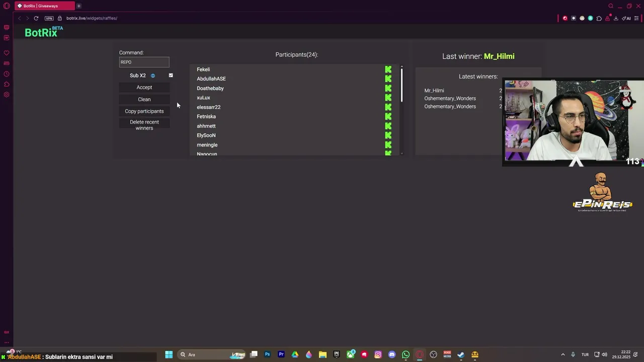Click the Copy participants button

144,111
